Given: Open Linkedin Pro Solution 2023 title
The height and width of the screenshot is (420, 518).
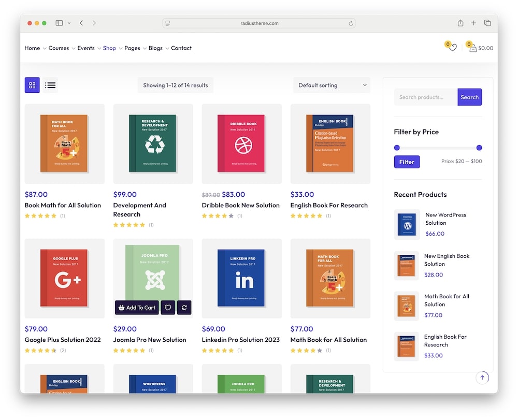Looking at the screenshot, I should (x=240, y=339).
